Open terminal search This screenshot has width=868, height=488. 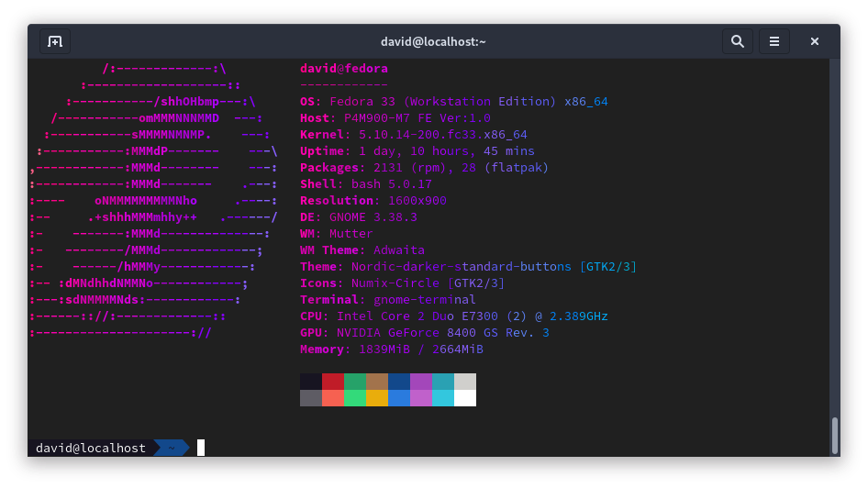(x=738, y=41)
